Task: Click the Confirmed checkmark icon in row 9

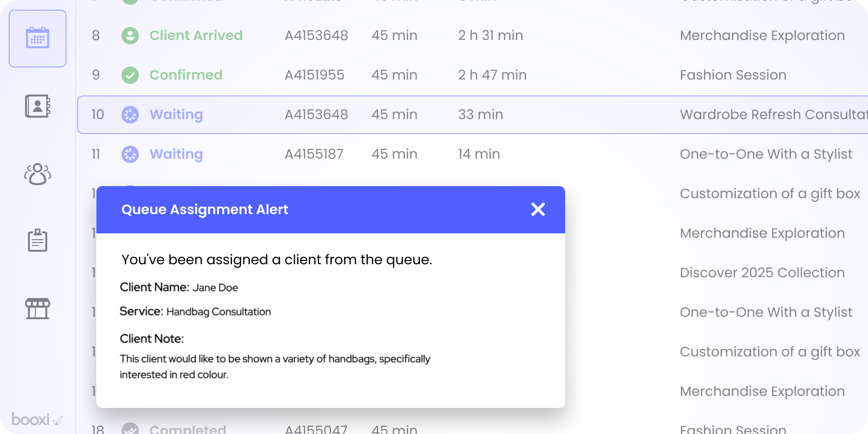Action: [x=130, y=75]
